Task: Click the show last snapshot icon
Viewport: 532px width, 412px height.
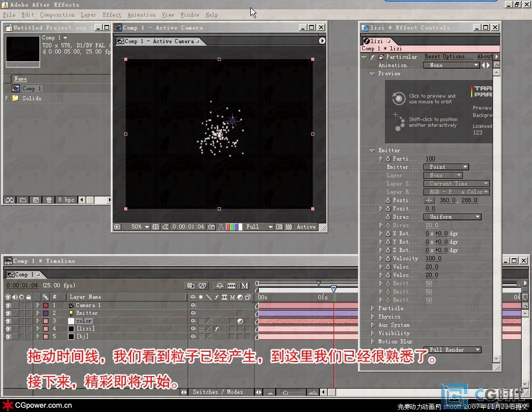Action: pyautogui.click(x=221, y=227)
